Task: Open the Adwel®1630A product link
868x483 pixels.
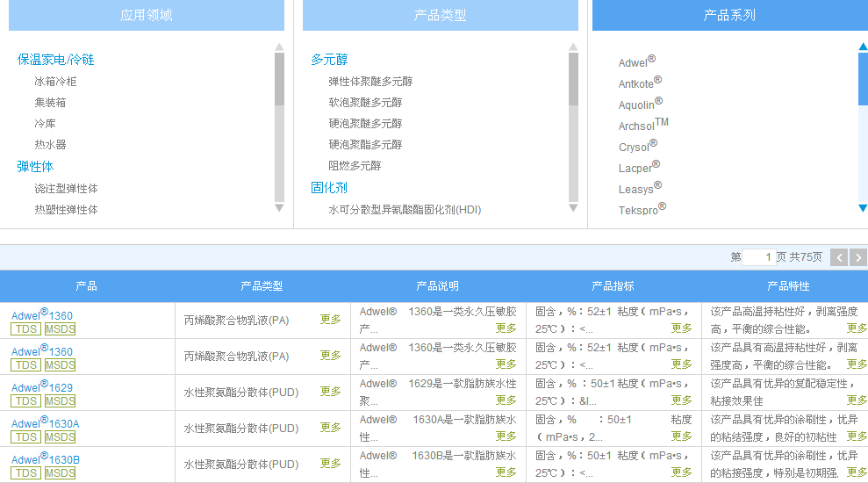Action: click(x=46, y=422)
